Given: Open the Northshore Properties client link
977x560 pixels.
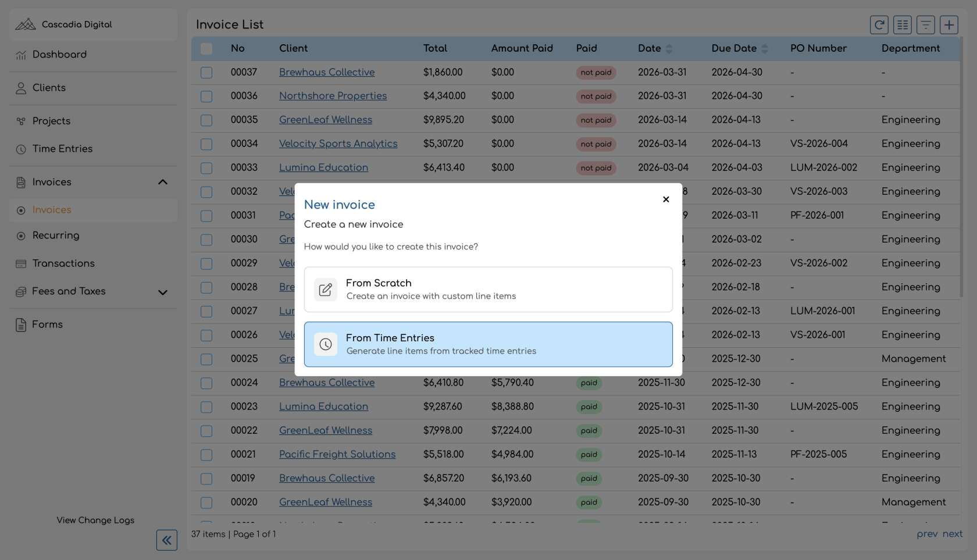Looking at the screenshot, I should point(333,96).
